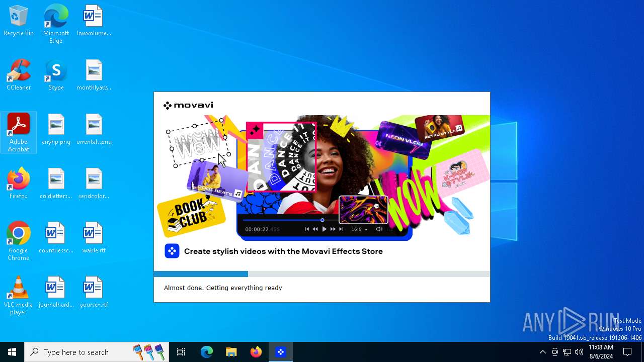
Task: Select the wable.rtf document icon
Action: 94,238
